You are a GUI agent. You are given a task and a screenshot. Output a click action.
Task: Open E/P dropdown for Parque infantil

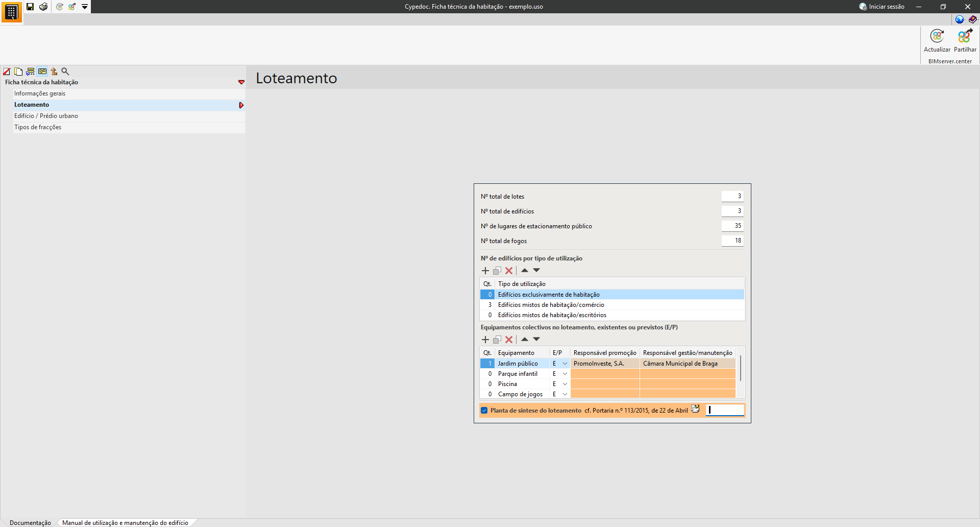[565, 374]
